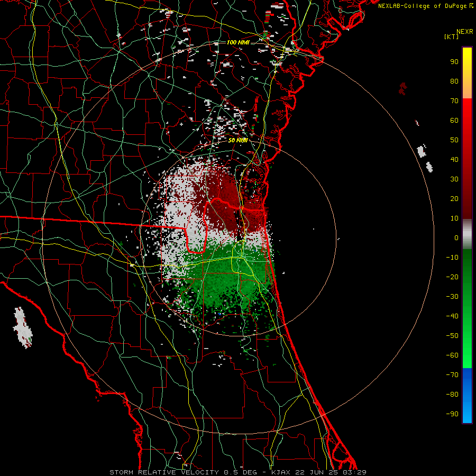The width and height of the screenshot is (476, 476).
Task: Click the 40 value on velocity scale
Action: click(454, 159)
